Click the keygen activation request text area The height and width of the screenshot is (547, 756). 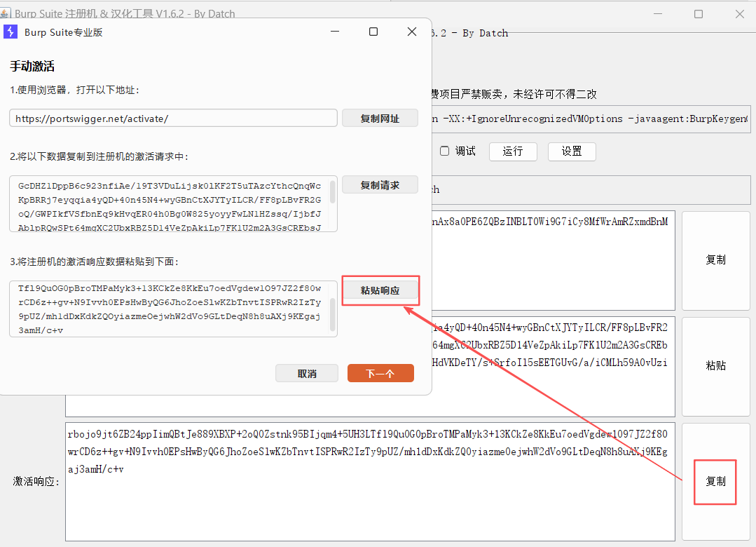click(553, 367)
